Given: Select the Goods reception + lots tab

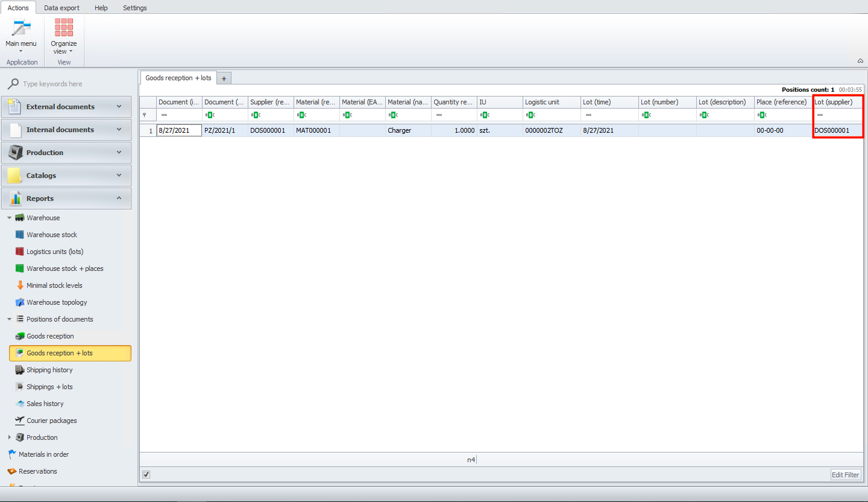Looking at the screenshot, I should tap(178, 78).
